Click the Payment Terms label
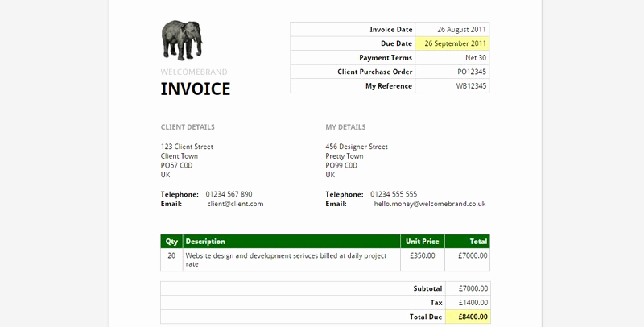 pyautogui.click(x=386, y=58)
